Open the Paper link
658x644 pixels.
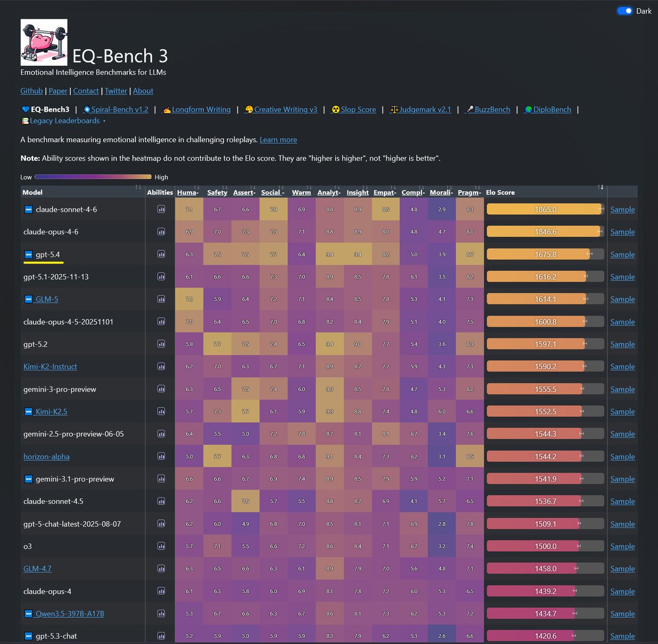pyautogui.click(x=58, y=91)
